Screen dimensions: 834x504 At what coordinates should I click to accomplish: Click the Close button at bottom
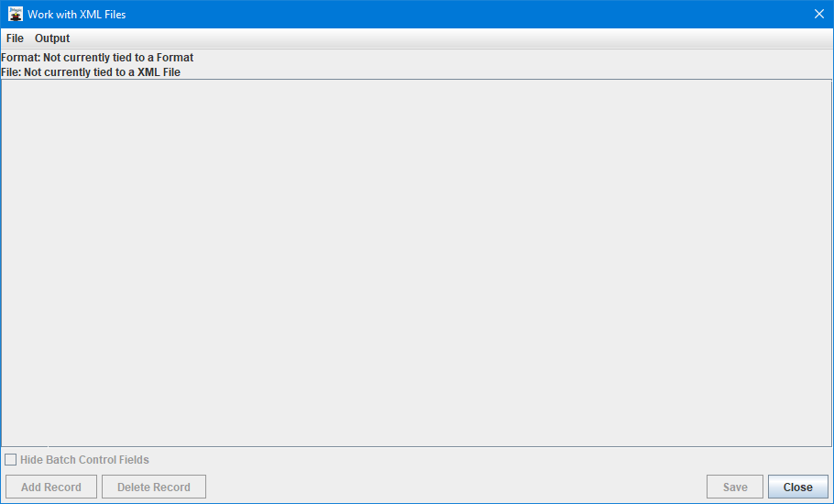coord(798,487)
